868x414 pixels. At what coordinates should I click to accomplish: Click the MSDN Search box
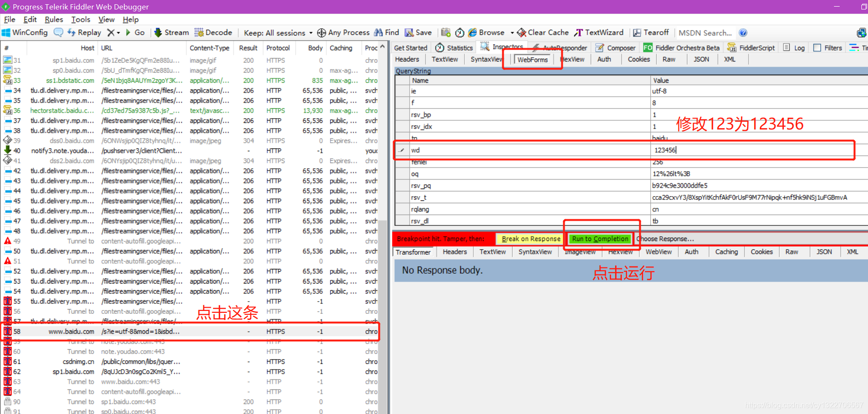(x=705, y=33)
